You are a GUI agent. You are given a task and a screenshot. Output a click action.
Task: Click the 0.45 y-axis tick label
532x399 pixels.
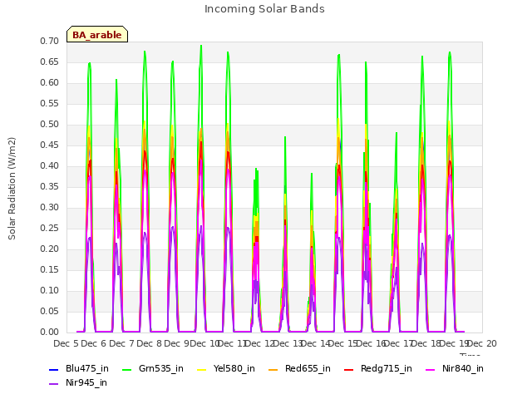50,145
